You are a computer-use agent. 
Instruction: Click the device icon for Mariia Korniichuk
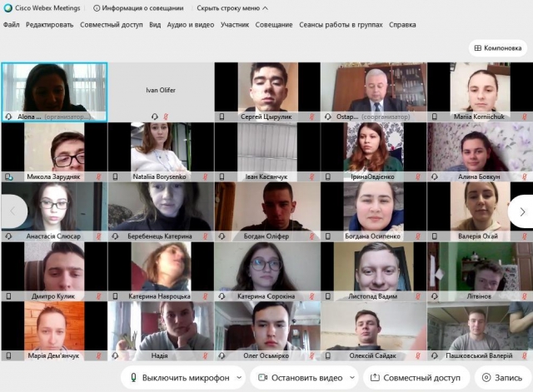coord(435,117)
